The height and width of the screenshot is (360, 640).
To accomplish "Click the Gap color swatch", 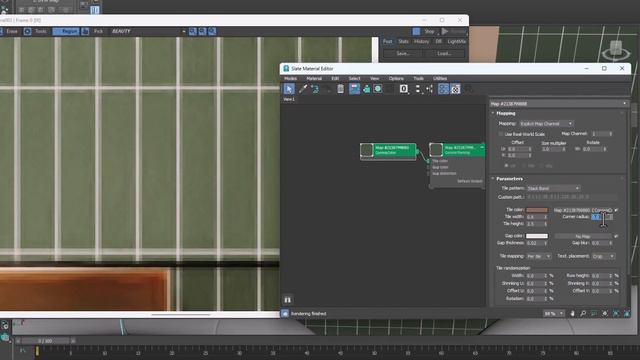I will (537, 236).
